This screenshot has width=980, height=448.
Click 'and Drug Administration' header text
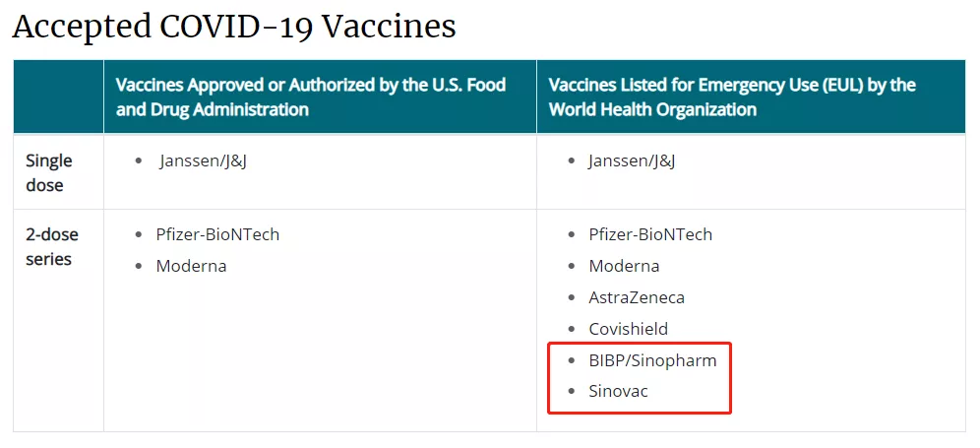pyautogui.click(x=213, y=109)
